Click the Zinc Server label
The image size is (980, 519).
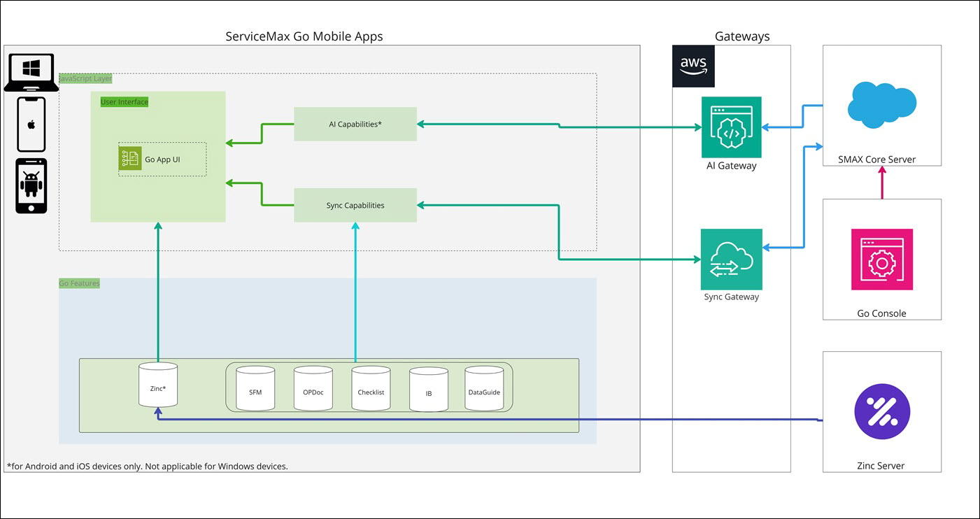pyautogui.click(x=881, y=466)
